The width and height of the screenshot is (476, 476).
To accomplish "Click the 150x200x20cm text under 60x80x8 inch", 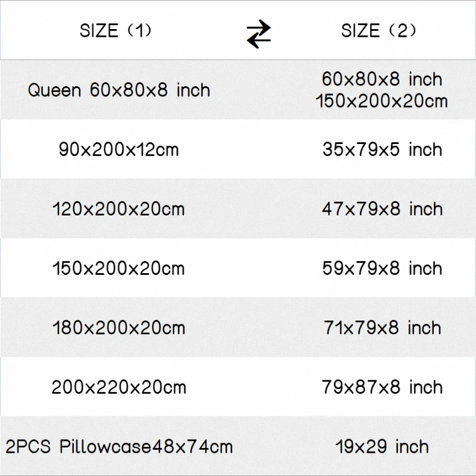I will [x=381, y=101].
